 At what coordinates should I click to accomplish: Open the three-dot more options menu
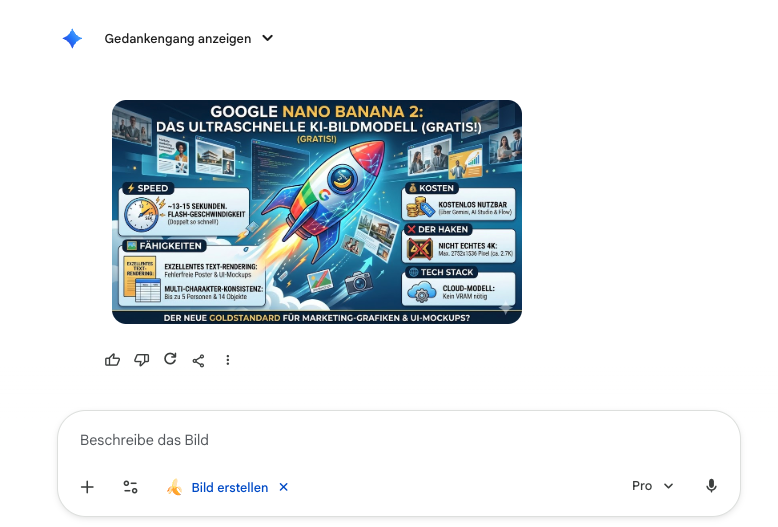(x=228, y=360)
